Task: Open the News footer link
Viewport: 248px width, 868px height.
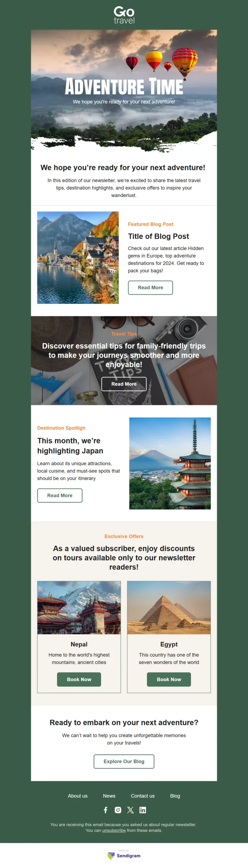Action: coord(109,796)
